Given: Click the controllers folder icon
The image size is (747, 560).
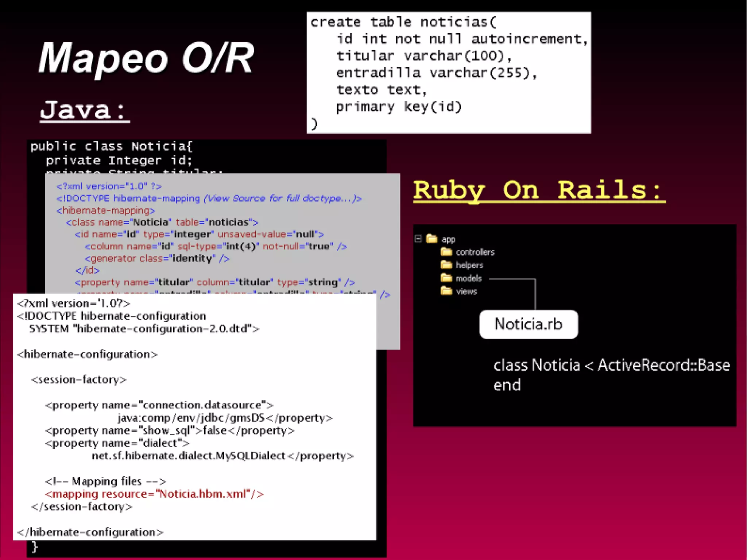Looking at the screenshot, I should tap(446, 252).
